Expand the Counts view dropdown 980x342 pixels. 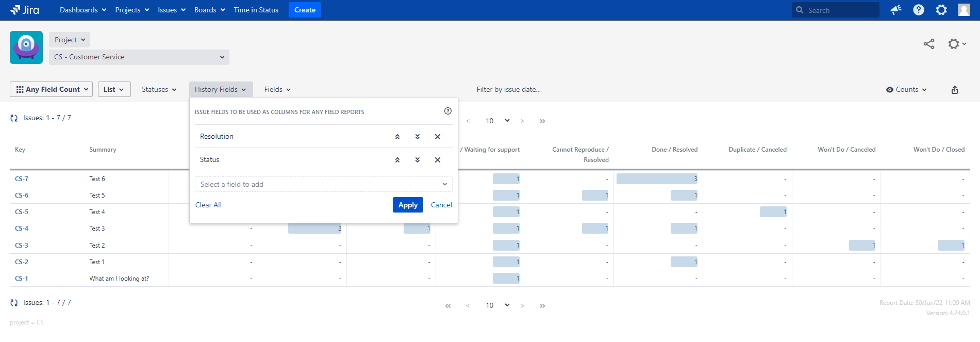tap(906, 90)
